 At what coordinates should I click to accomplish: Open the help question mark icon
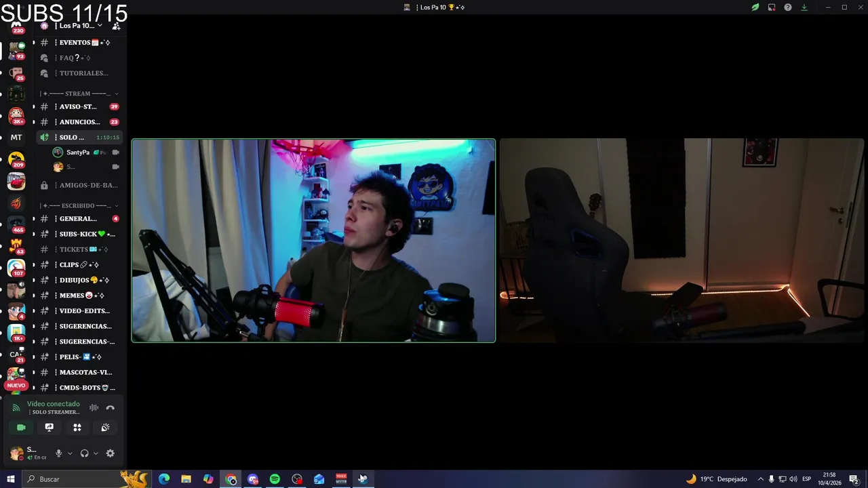coord(788,7)
